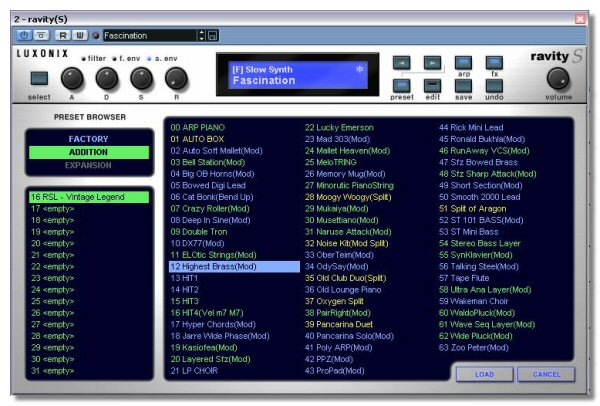Toggle the fx button
The height and width of the screenshot is (406, 600).
point(494,63)
